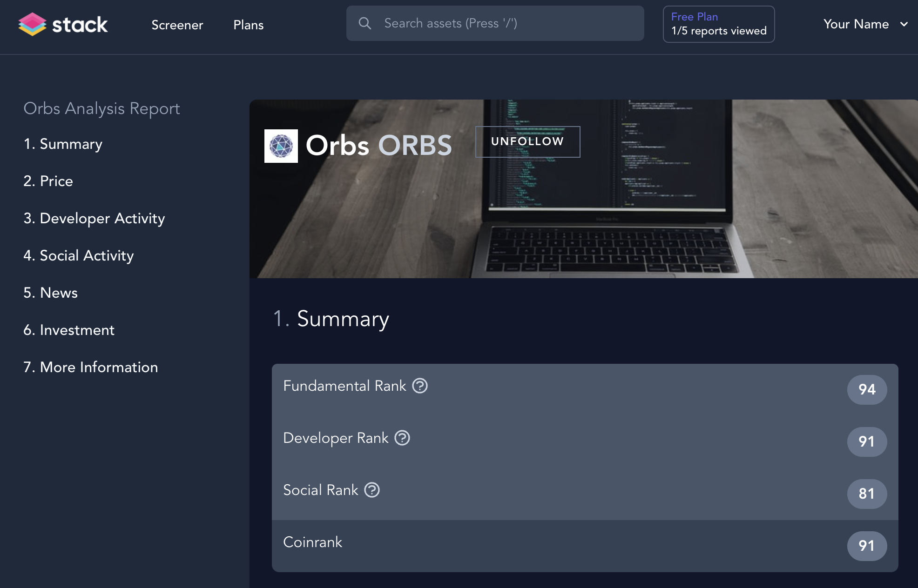
Task: Jump to the Summary section link
Action: tap(63, 144)
